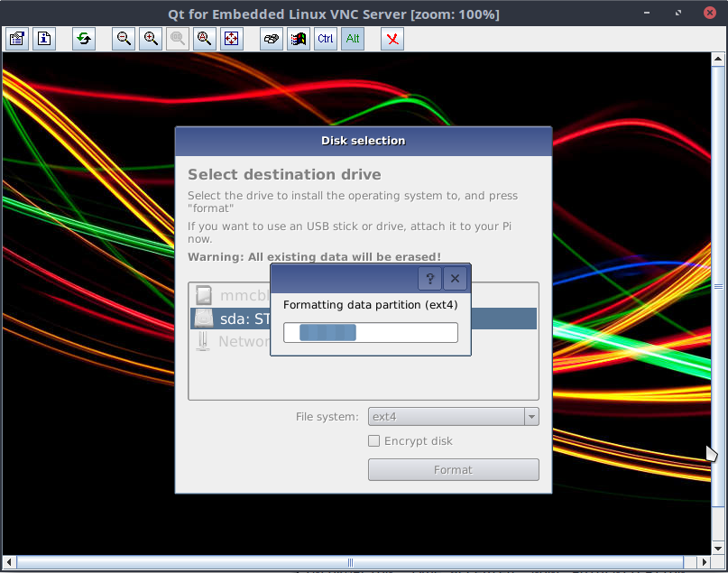Zoom out with the minus magnifier
The height and width of the screenshot is (573, 728).
124,39
